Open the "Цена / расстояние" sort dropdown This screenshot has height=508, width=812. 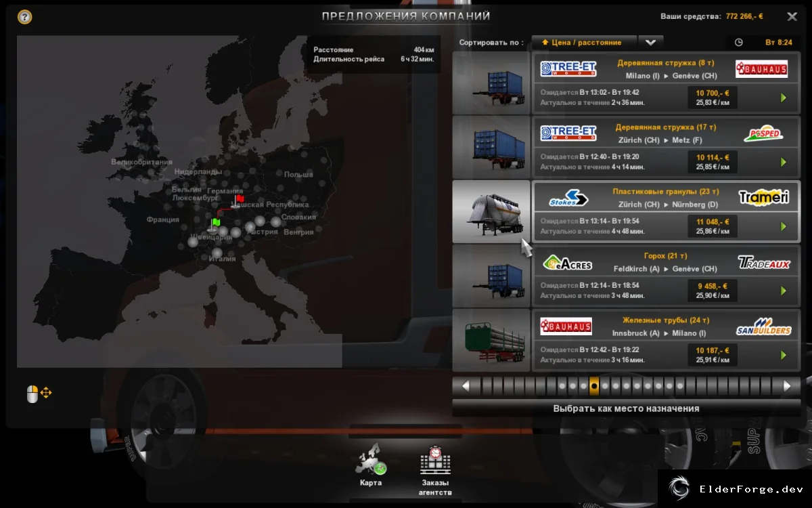[584, 42]
